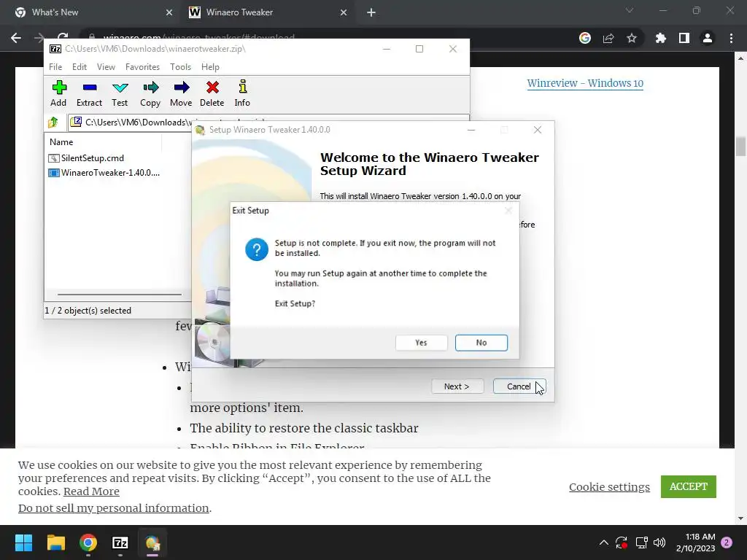The height and width of the screenshot is (560, 747).
Task: Open a new Chrome tab
Action: pos(371,12)
